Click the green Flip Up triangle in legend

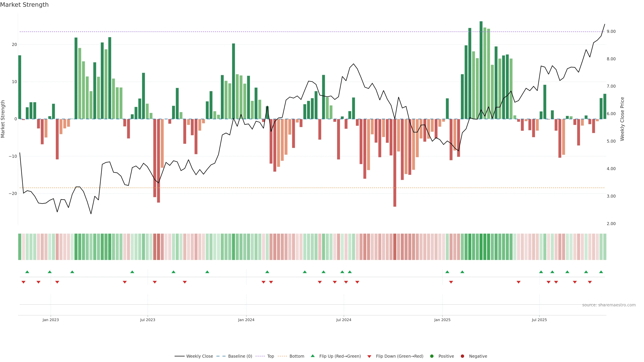[312, 356]
